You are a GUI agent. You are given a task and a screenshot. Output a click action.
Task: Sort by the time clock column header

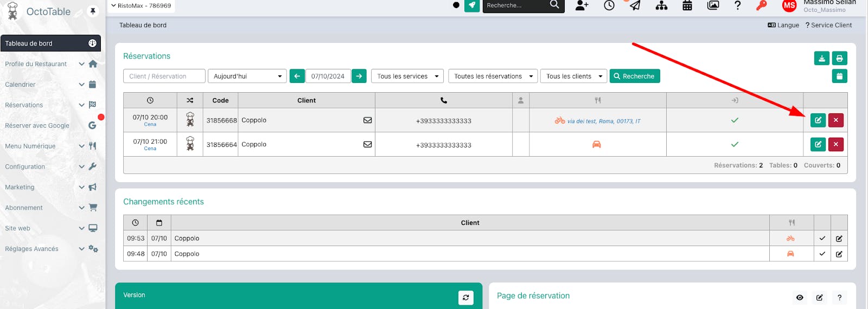click(x=150, y=100)
